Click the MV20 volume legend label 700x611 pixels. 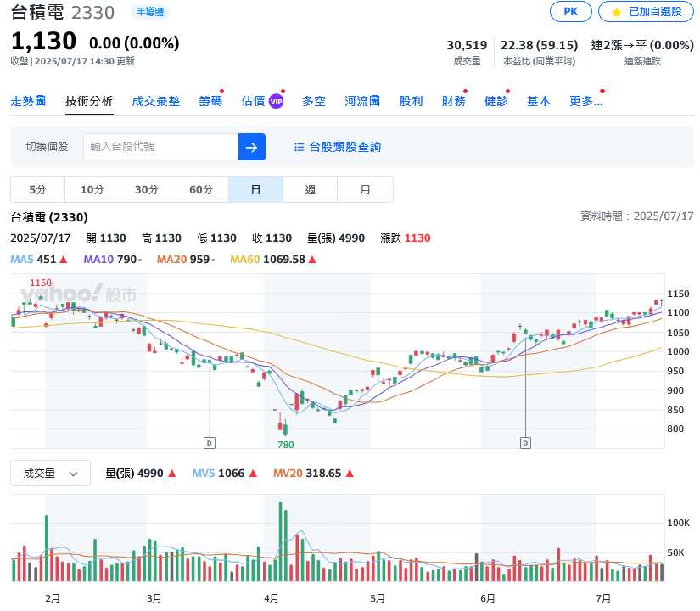pyautogui.click(x=288, y=473)
